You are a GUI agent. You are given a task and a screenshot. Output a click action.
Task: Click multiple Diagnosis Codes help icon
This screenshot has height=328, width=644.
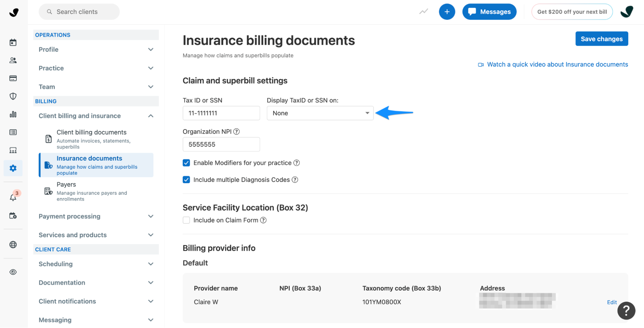[x=295, y=180]
